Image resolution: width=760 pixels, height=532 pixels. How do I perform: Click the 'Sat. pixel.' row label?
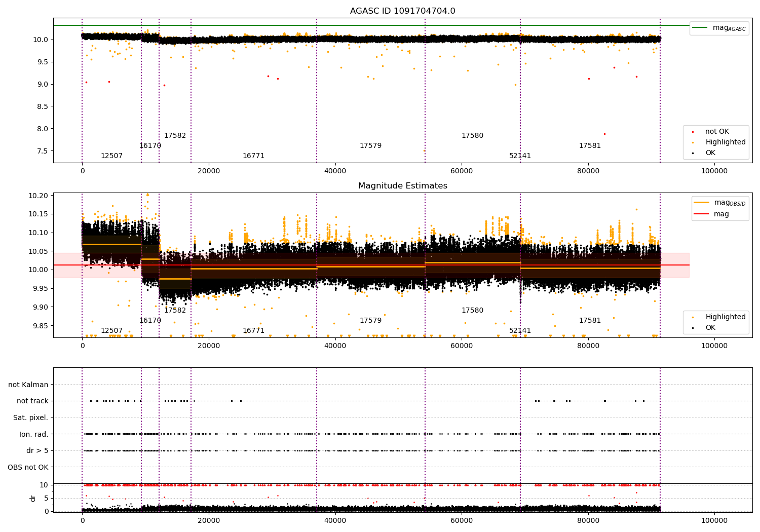point(31,417)
